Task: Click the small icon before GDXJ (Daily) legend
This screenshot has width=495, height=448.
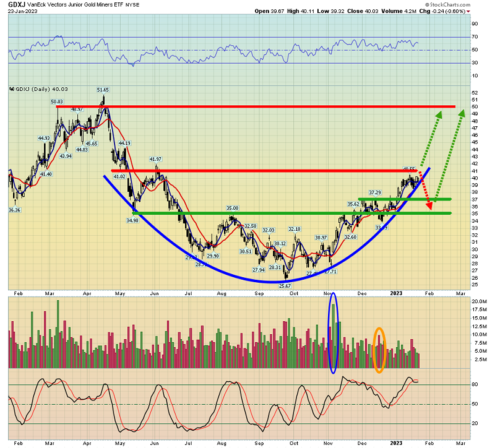Action: click(x=11, y=89)
